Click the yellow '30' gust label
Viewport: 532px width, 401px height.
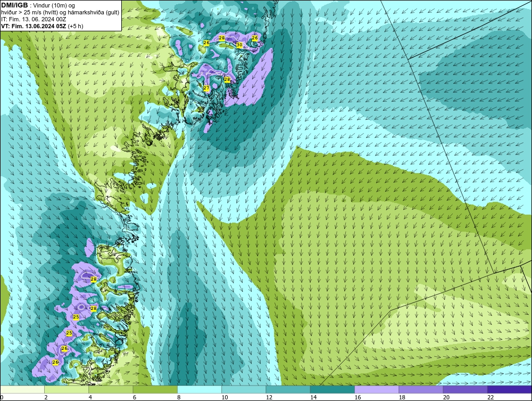coord(239,45)
